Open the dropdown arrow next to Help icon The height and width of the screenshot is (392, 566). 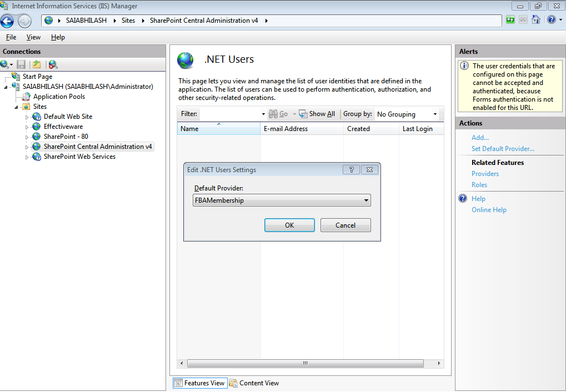(x=560, y=20)
